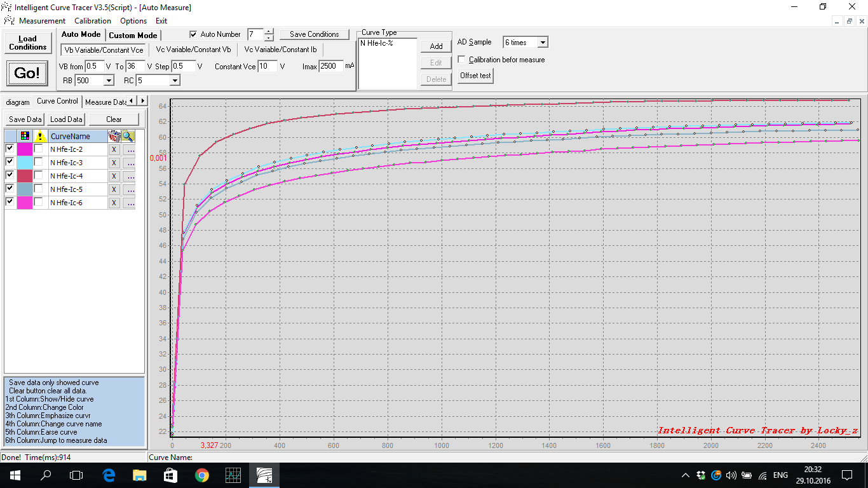
Task: Click the Imax input field
Action: coord(331,66)
